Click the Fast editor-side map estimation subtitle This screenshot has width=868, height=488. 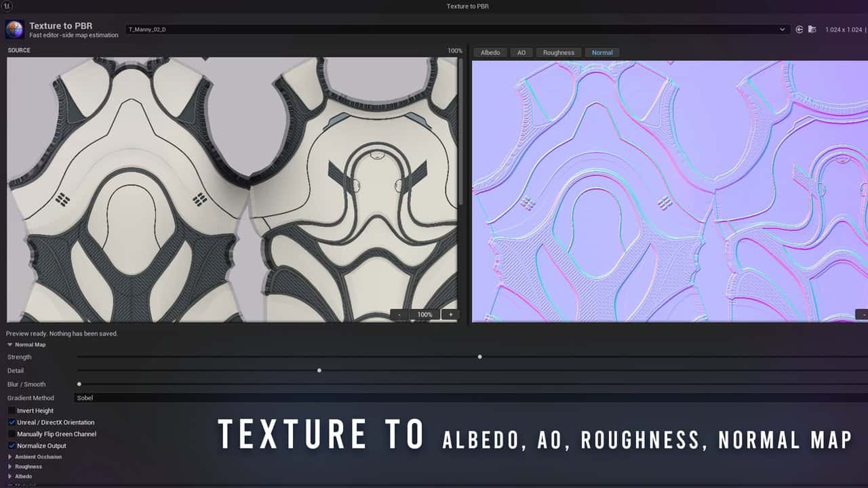point(73,35)
